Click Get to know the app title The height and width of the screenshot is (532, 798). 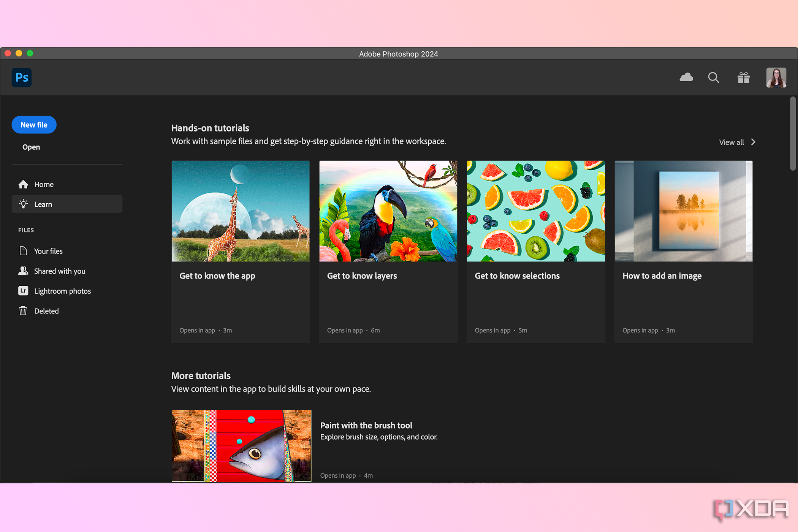click(x=217, y=276)
